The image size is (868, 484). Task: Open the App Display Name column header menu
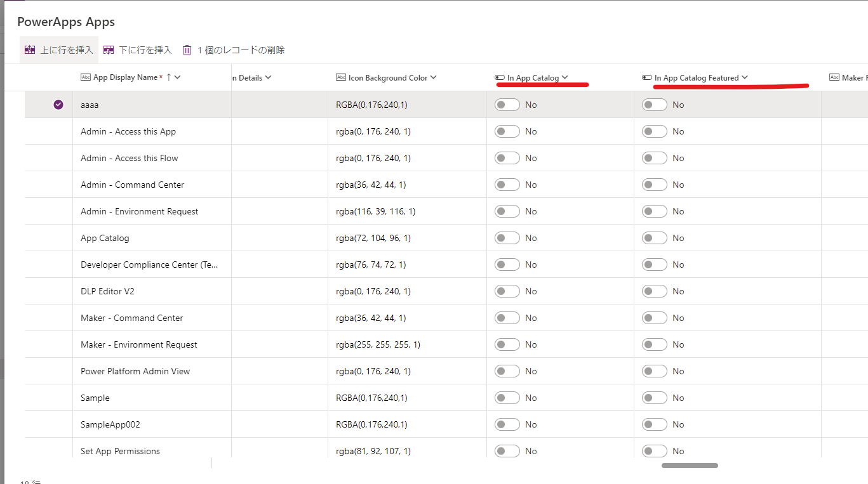click(x=178, y=77)
